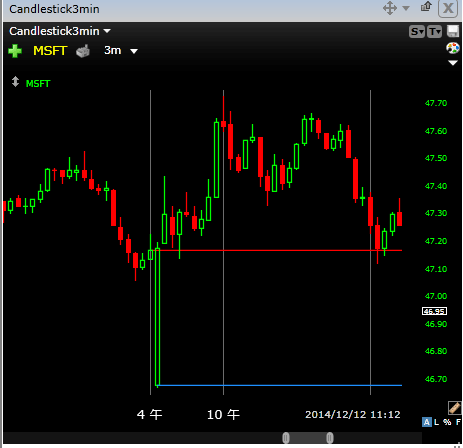Click the boxed 46.95 price marker
This screenshot has width=463, height=448.
[434, 311]
